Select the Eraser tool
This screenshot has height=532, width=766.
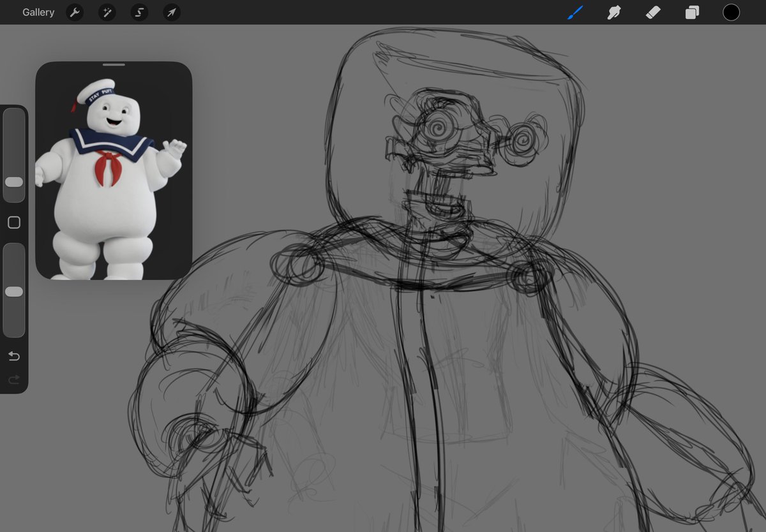[x=653, y=12]
